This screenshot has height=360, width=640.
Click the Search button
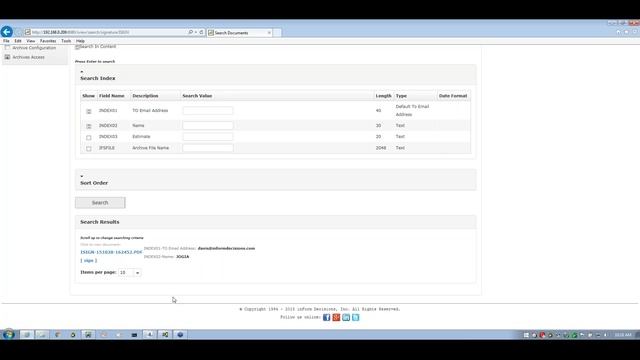pyautogui.click(x=100, y=202)
